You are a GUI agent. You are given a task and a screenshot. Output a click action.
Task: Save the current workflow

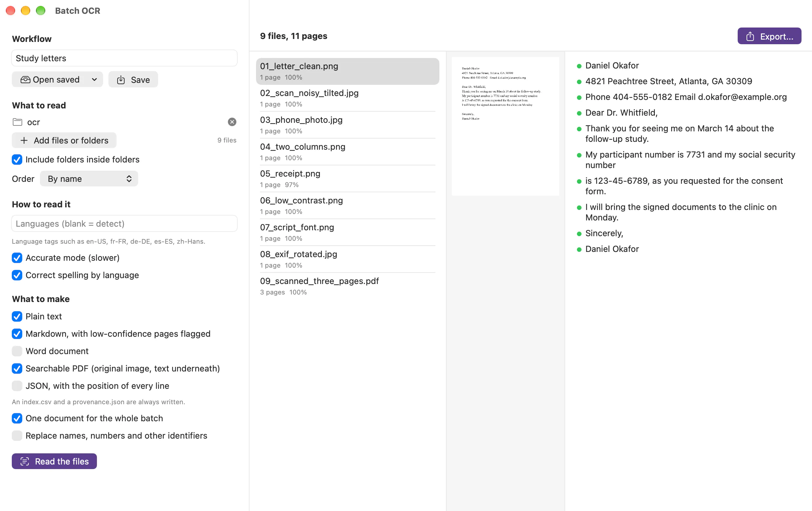click(x=133, y=80)
